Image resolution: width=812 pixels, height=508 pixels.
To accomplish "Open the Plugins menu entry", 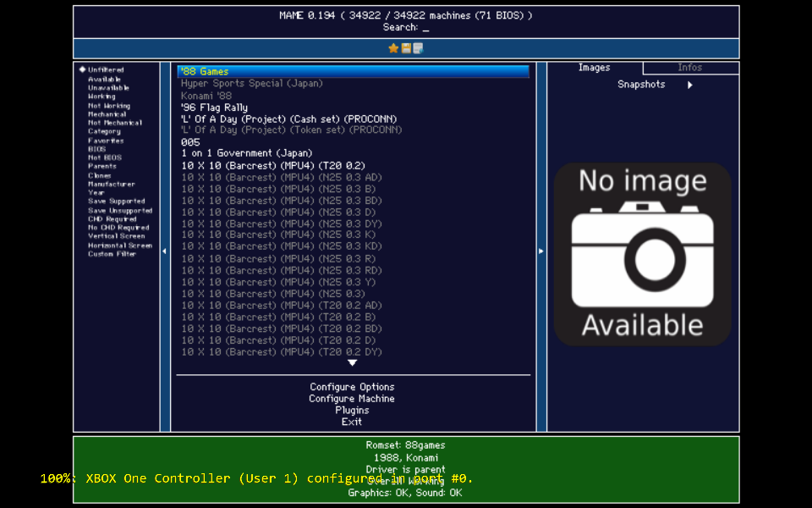I will coord(352,410).
